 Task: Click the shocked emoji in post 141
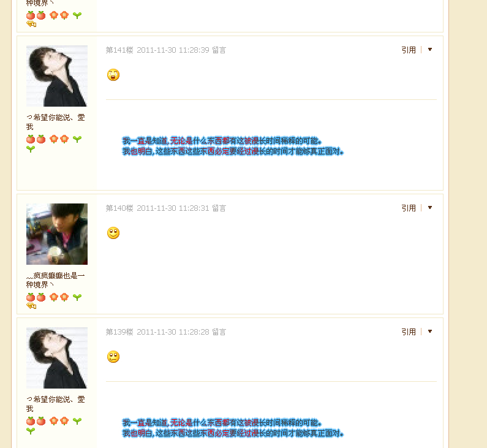113,75
